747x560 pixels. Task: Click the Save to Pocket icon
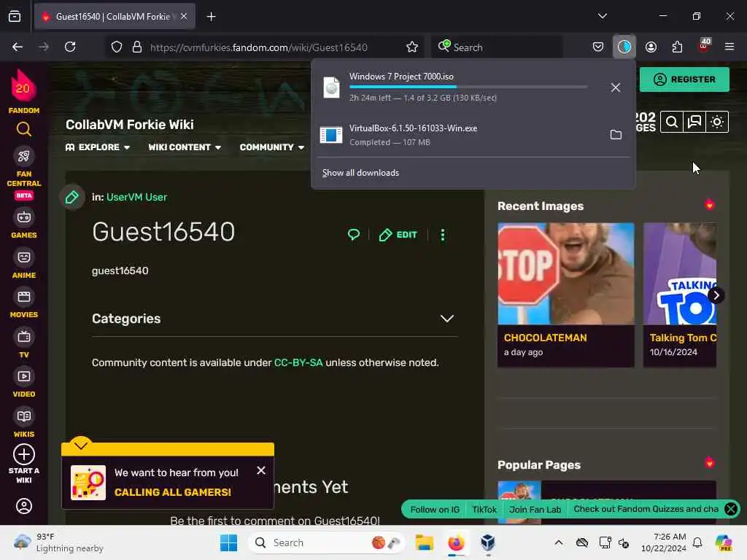point(598,47)
